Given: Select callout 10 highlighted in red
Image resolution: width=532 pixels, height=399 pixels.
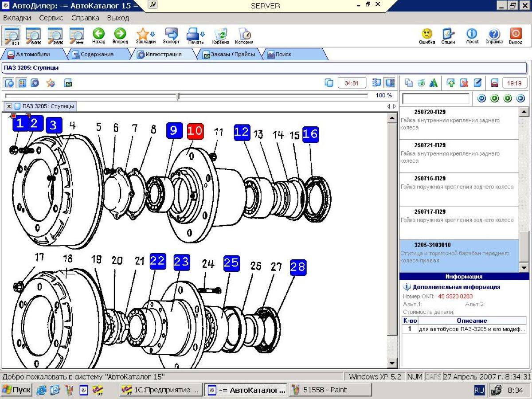Looking at the screenshot, I should tap(195, 132).
